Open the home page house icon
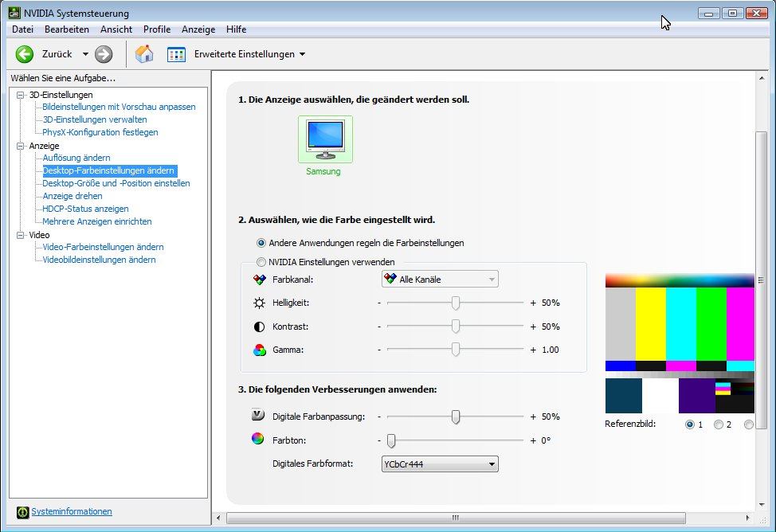Image resolution: width=776 pixels, height=532 pixels. [x=144, y=54]
